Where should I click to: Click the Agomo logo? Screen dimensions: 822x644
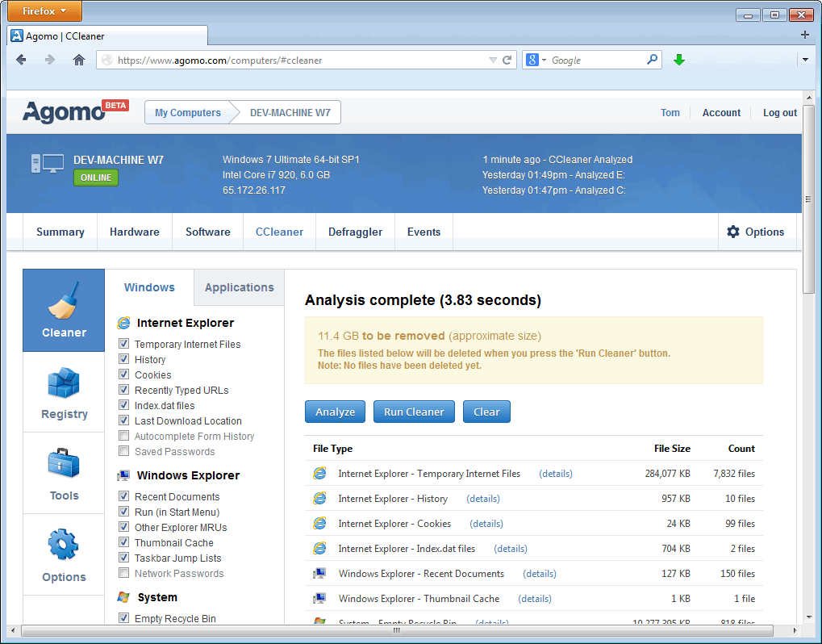pos(64,111)
